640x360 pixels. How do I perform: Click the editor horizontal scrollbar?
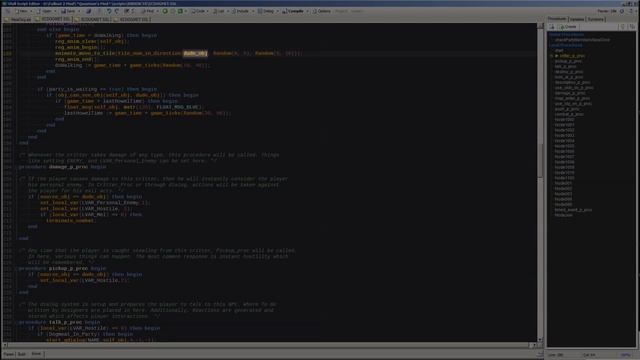coord(269,345)
